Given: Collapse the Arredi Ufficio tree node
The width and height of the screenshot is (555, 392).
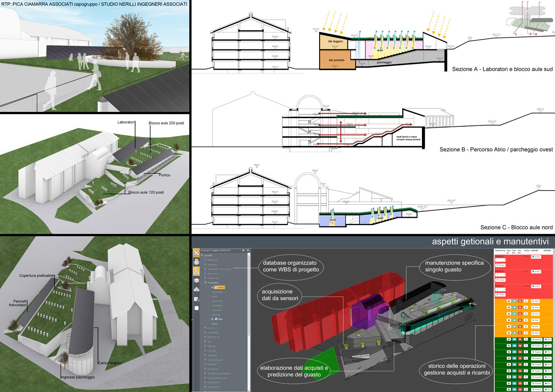Looking at the screenshot, I should tap(205, 282).
